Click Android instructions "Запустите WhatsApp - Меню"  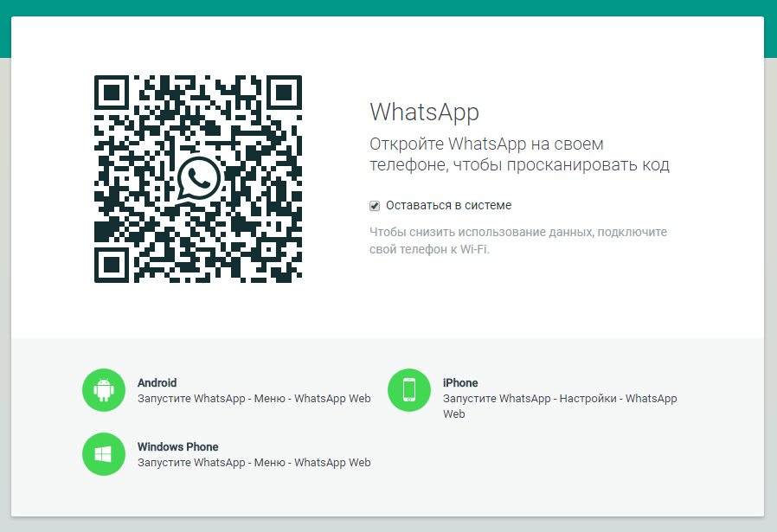[x=254, y=398]
